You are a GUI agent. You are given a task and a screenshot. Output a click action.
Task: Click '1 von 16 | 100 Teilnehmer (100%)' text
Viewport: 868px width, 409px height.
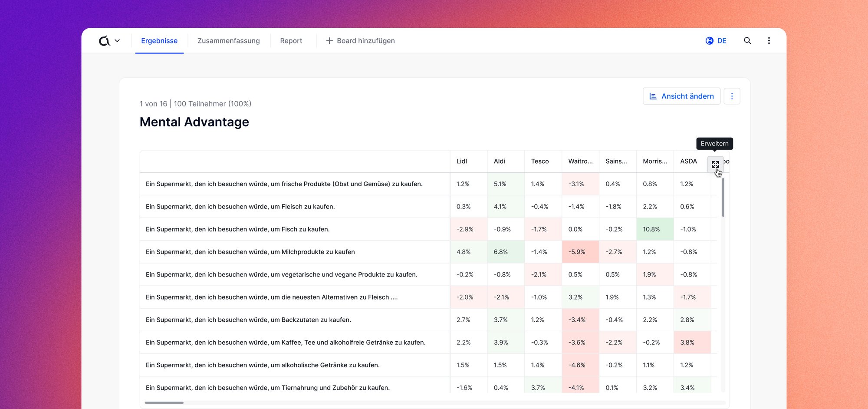click(195, 104)
